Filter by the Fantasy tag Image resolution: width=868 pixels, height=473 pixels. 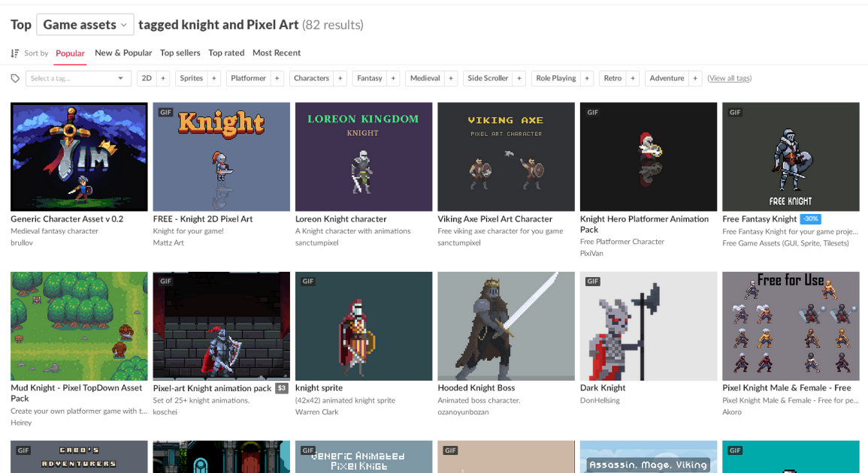370,79
